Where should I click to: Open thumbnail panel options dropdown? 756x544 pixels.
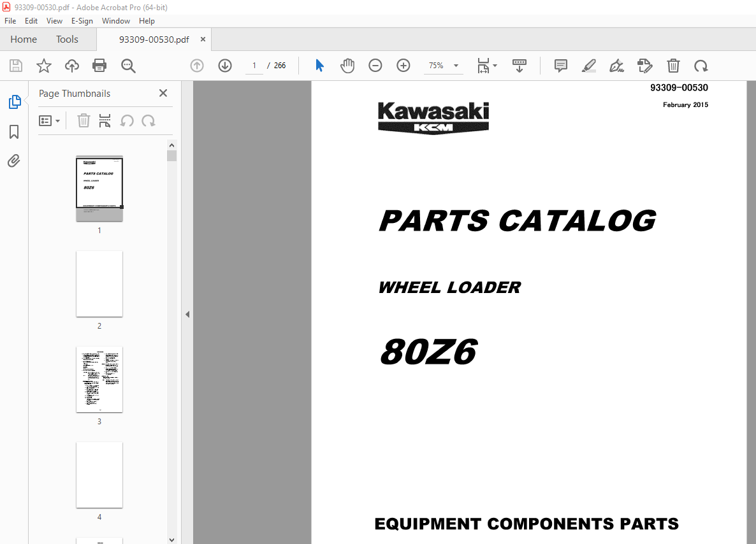tap(49, 120)
